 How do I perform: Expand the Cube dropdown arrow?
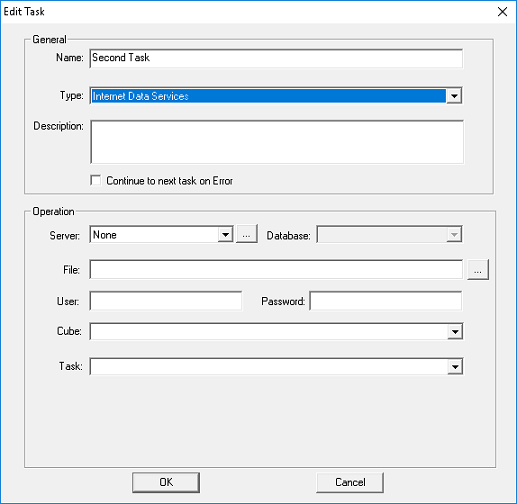point(455,331)
